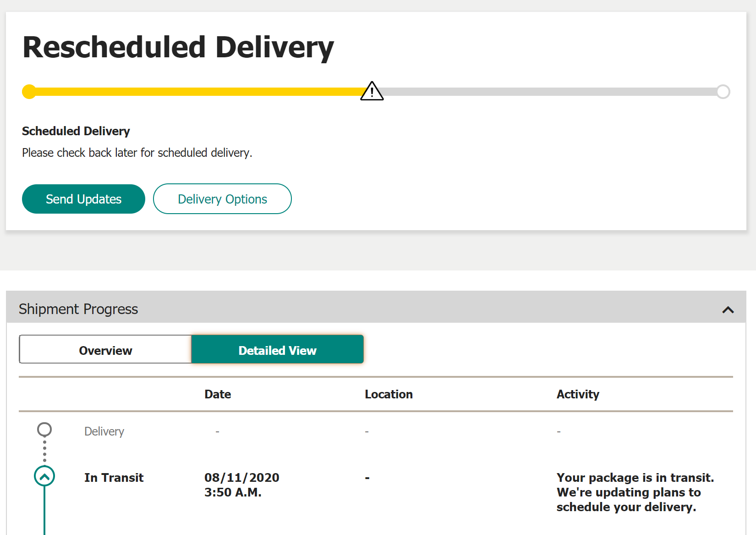Collapse the Shipment Progress panel with chevron
This screenshot has height=535, width=756.
coord(728,310)
